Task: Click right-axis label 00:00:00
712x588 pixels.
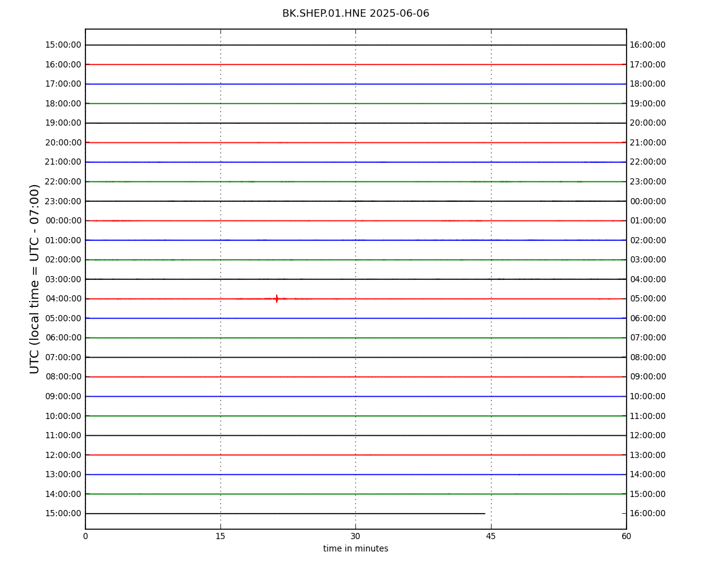Action: (648, 201)
